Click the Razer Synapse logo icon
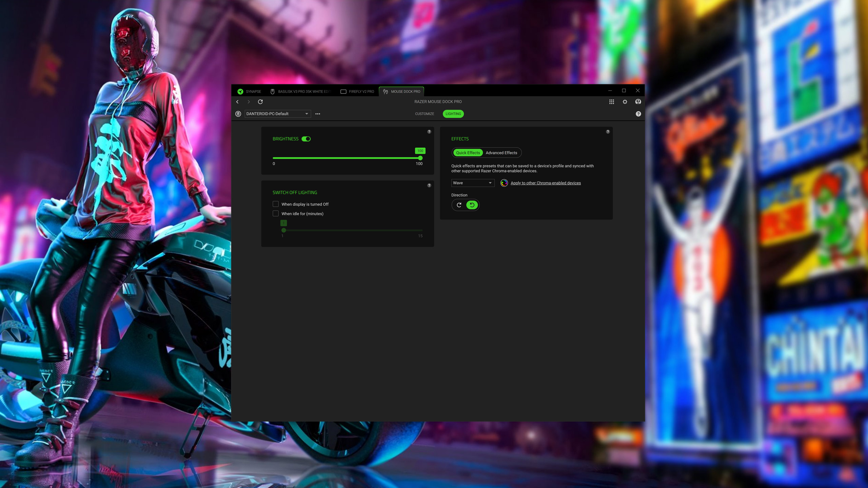Screen dimensions: 868x488 pos(240,91)
